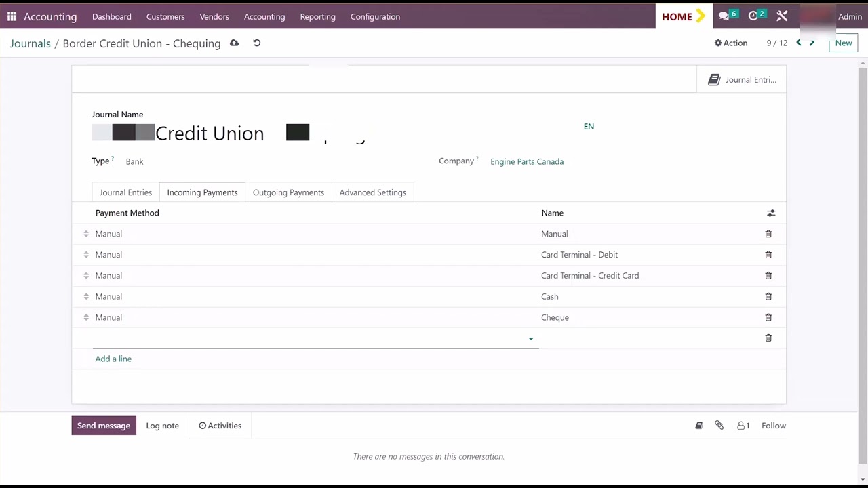Delete the empty new payment line

pyautogui.click(x=768, y=338)
